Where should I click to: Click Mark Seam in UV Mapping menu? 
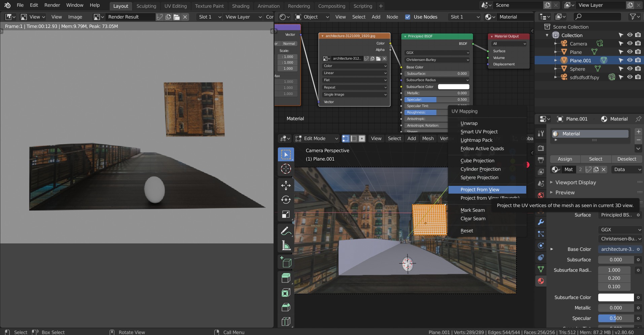tap(487, 210)
